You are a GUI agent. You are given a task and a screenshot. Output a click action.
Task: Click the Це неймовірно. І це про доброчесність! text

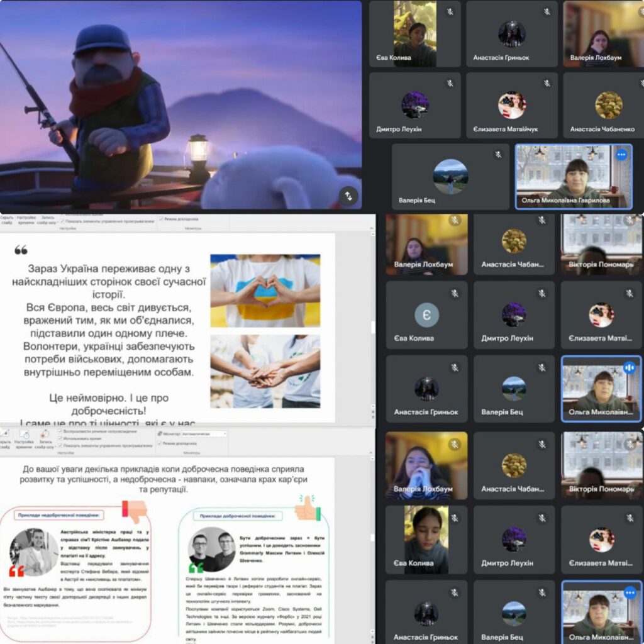[109, 404]
